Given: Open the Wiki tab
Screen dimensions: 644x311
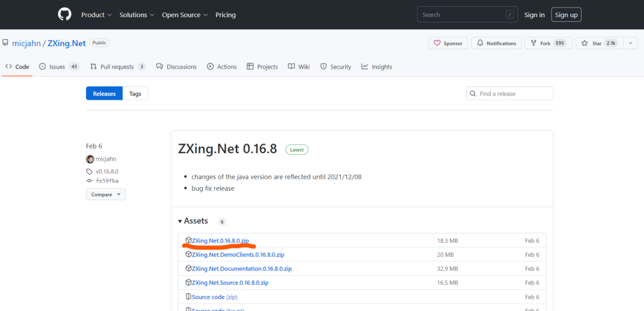Looking at the screenshot, I should click(x=299, y=67).
